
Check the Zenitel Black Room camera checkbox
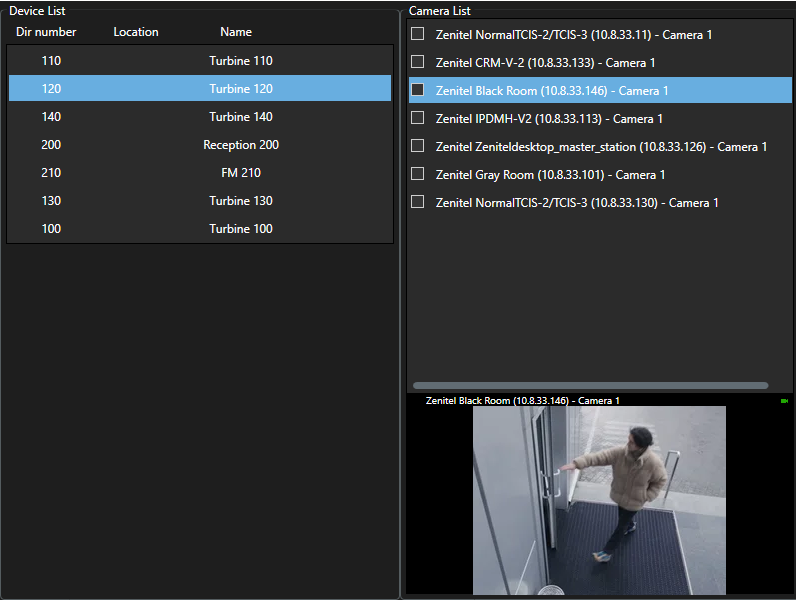click(418, 90)
